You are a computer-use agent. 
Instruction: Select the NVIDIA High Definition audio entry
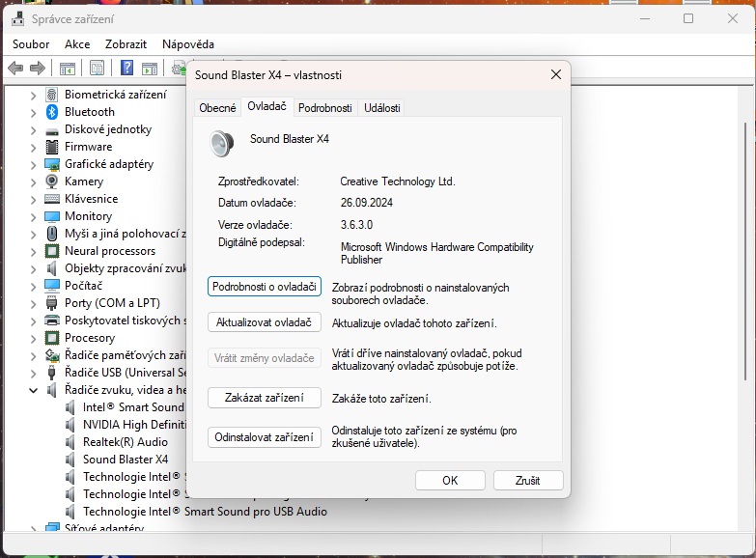pos(134,425)
